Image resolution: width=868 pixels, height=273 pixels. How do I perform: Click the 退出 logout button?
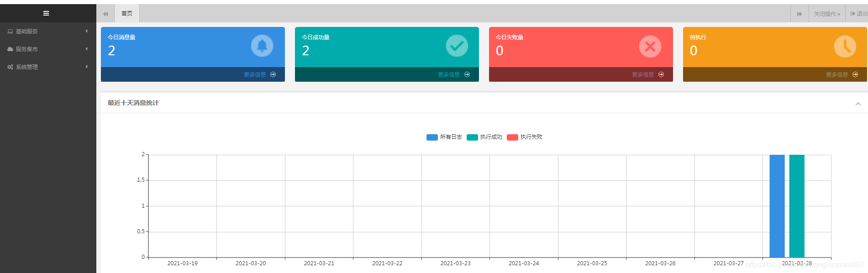(x=858, y=14)
